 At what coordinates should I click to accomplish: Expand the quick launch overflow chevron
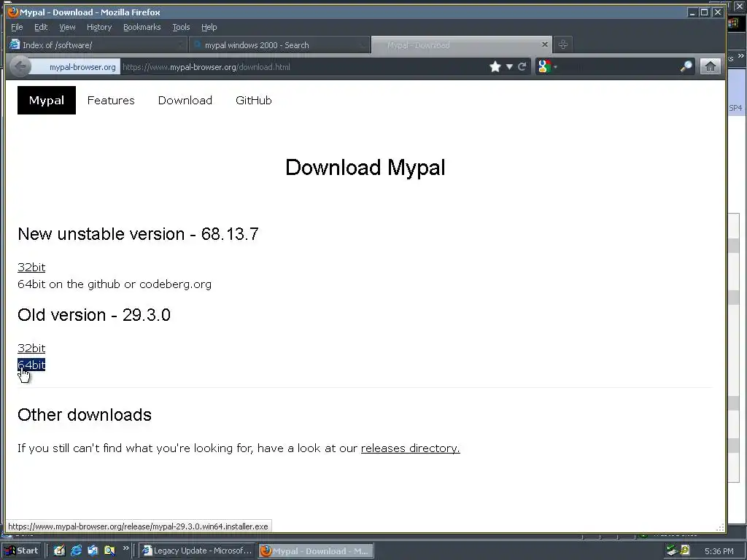125,548
